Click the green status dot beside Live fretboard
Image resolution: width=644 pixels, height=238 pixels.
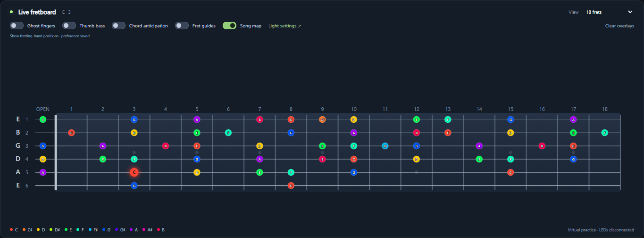click(x=11, y=12)
